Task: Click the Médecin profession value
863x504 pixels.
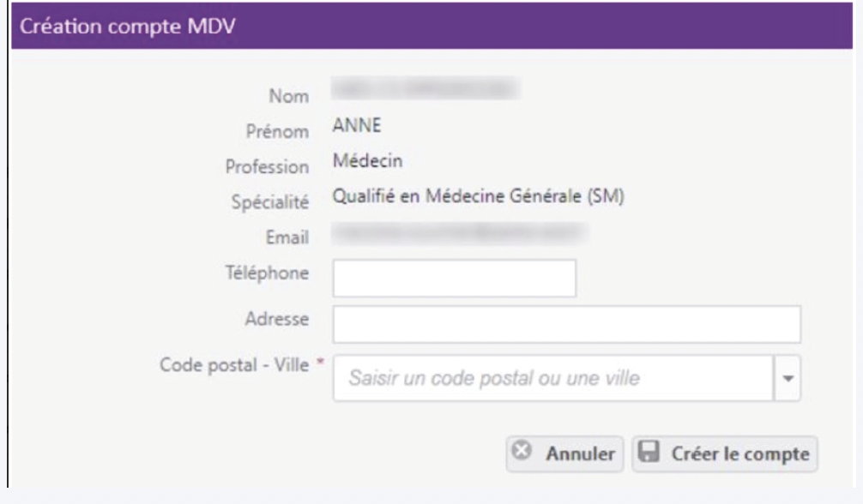Action: tap(368, 160)
